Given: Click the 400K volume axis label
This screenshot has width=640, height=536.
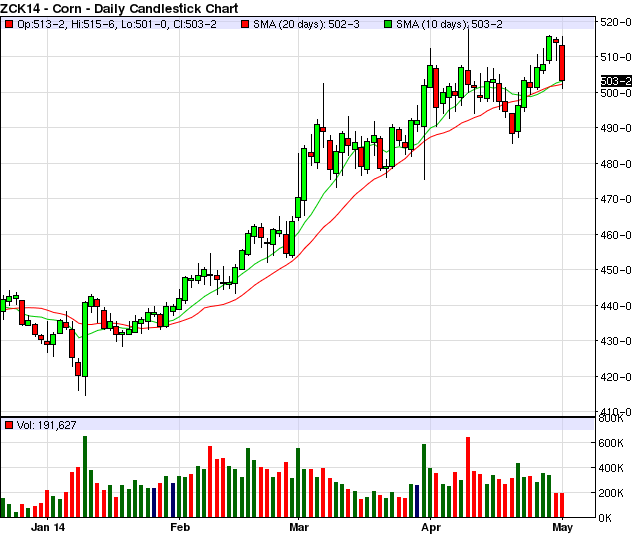Looking at the screenshot, I should [611, 468].
